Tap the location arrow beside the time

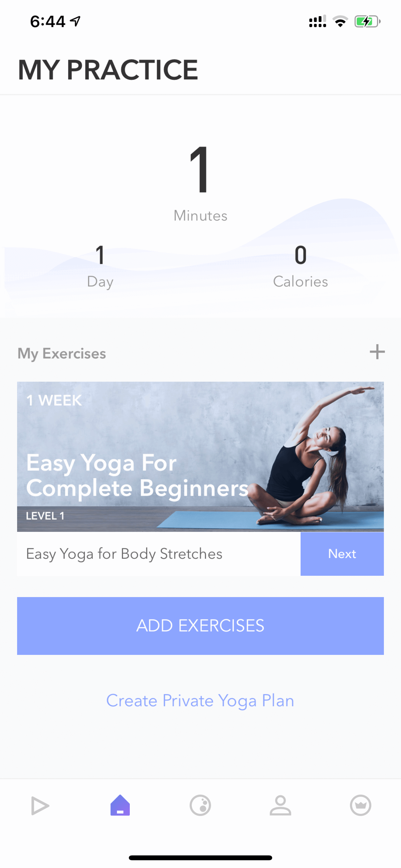point(76,21)
